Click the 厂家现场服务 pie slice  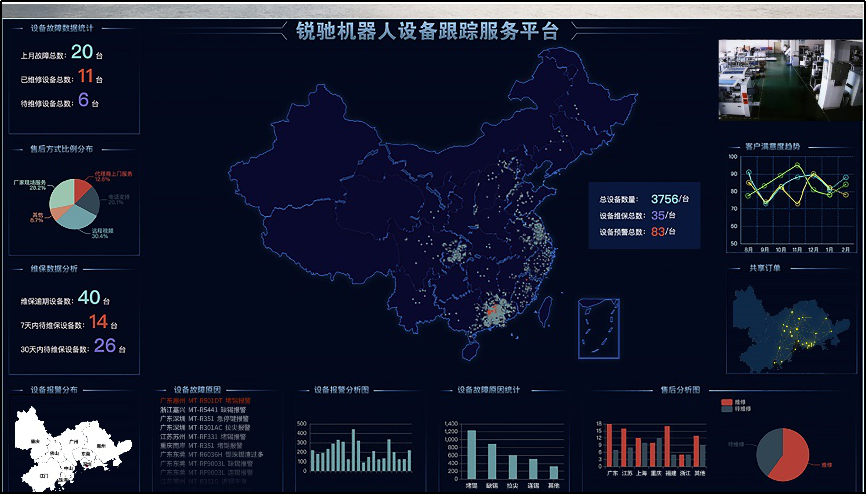tap(62, 193)
